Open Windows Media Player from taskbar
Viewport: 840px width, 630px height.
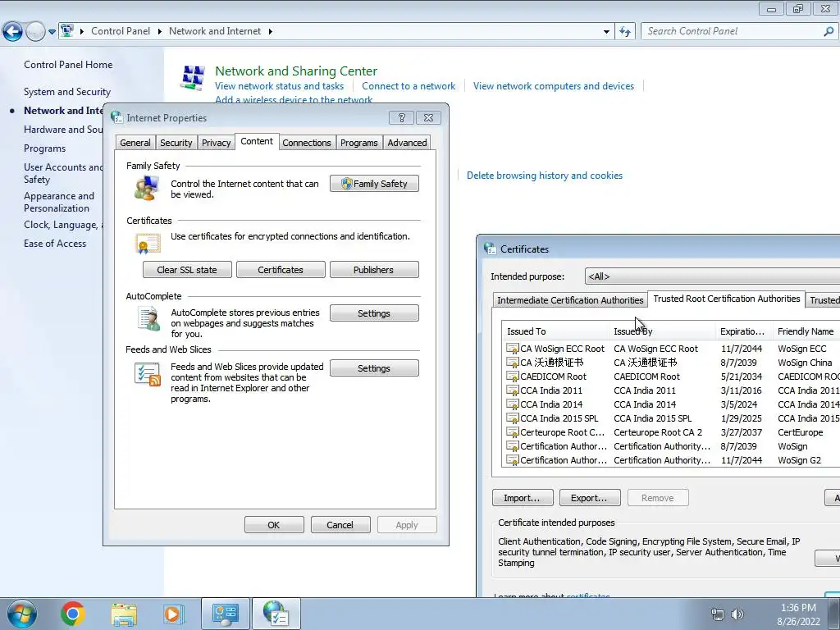point(173,614)
